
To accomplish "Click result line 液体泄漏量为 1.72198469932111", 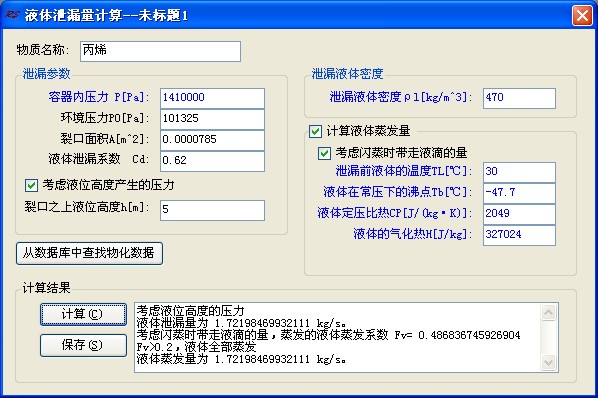I will [x=241, y=323].
